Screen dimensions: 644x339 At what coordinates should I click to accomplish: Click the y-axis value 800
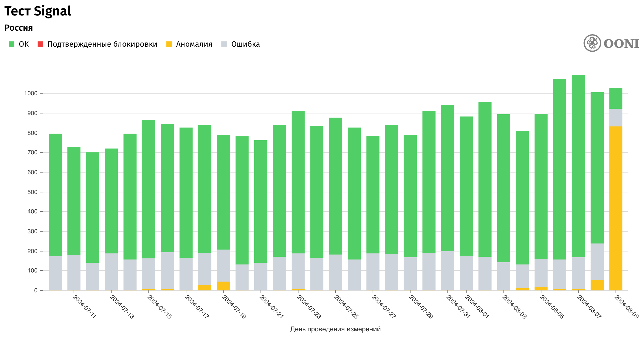tap(32, 133)
